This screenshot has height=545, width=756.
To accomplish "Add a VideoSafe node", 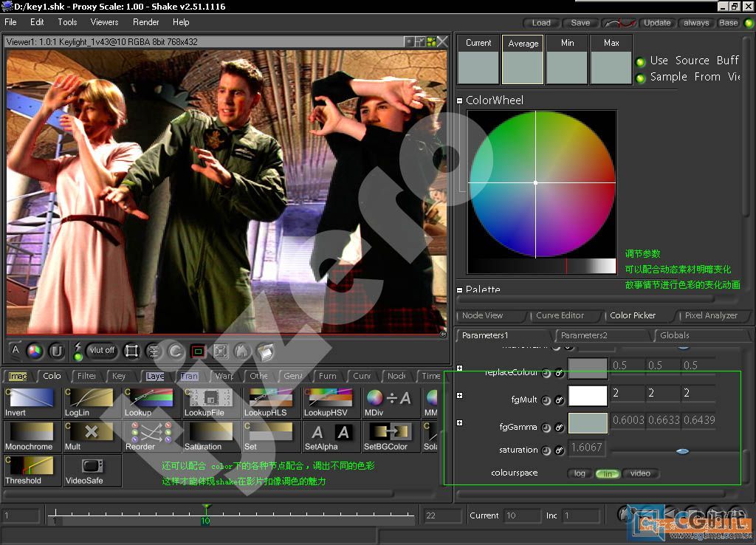I will pos(92,470).
